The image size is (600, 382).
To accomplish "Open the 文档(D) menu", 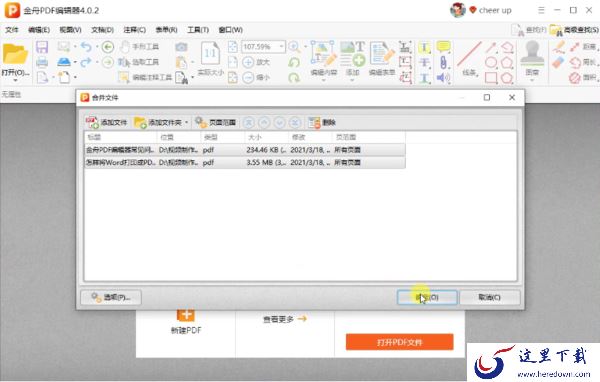I will (x=102, y=30).
